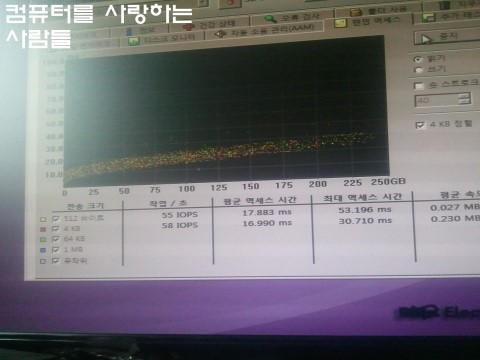This screenshot has width=480, height=360.
Task: Click the short stroke spinner arrows
Action: tap(464, 99)
